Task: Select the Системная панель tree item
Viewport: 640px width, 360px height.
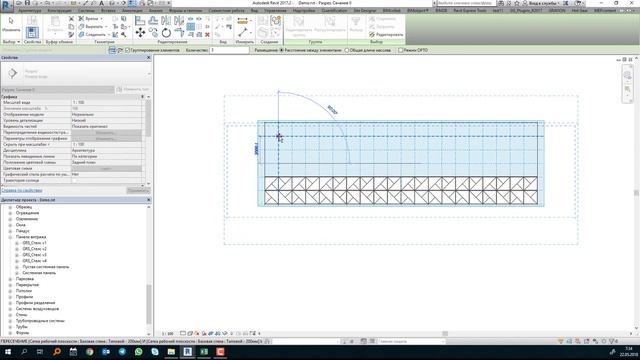Action: point(39,273)
